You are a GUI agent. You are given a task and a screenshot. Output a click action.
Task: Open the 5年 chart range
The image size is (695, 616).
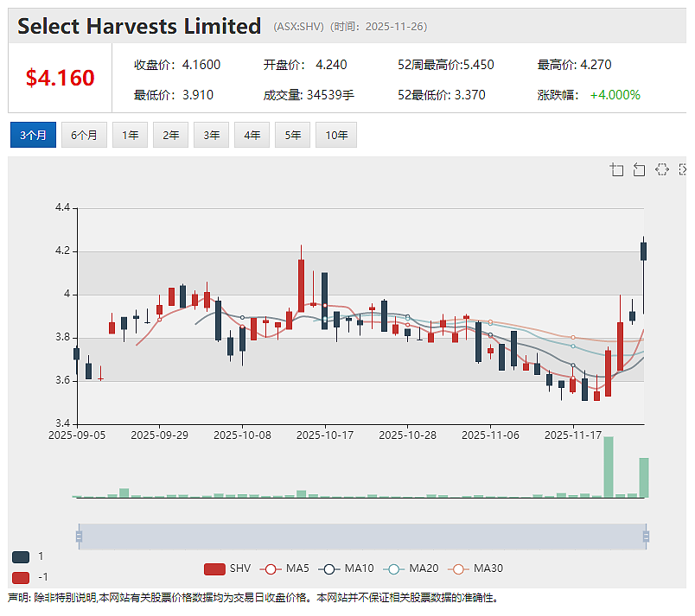click(292, 135)
